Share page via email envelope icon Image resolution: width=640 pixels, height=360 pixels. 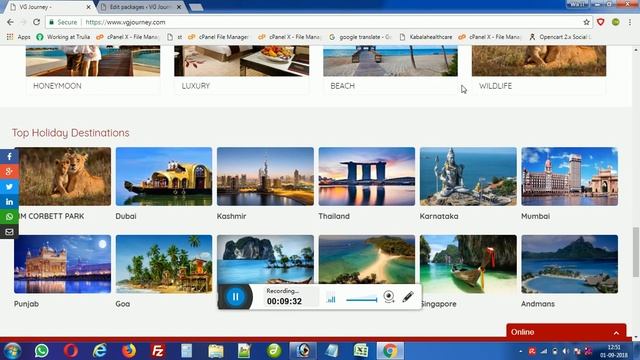coord(9,232)
